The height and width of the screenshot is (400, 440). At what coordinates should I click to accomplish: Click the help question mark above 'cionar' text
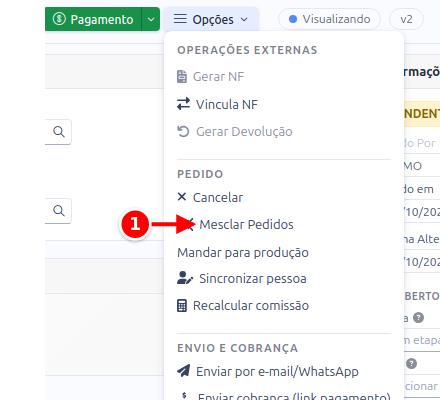click(411, 363)
